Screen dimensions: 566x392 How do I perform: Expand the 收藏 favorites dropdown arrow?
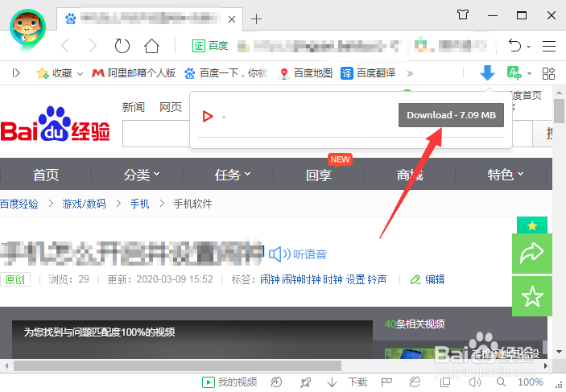click(81, 74)
